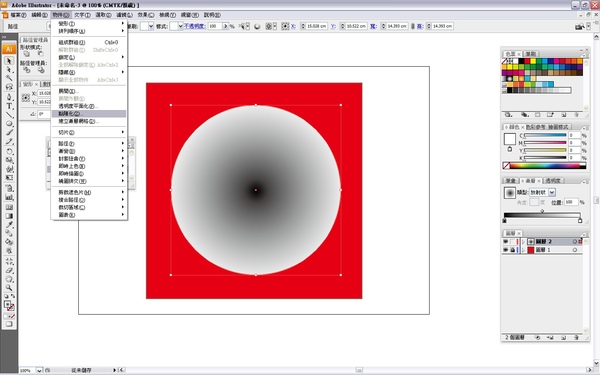Switch to the 透明度 (Transparency) tab
Screen dimensions: 600x375
(x=553, y=181)
